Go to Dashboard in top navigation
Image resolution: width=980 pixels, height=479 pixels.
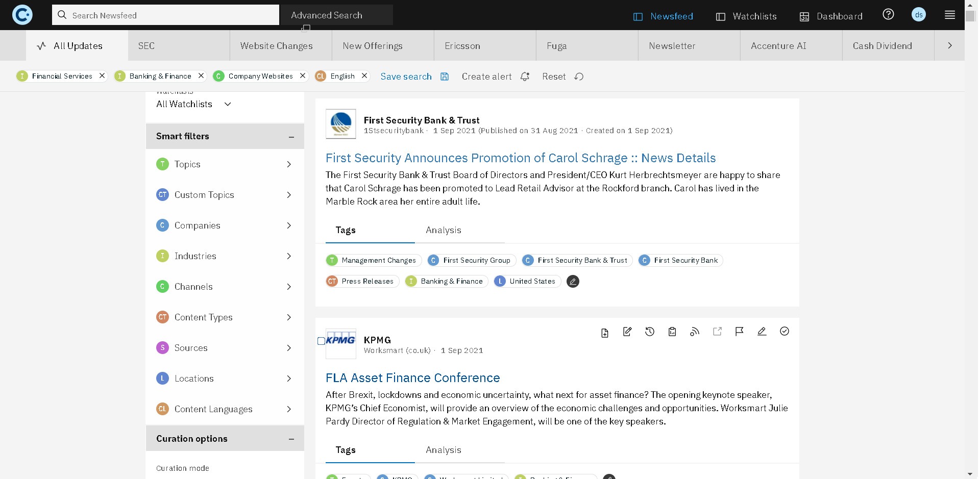point(831,16)
